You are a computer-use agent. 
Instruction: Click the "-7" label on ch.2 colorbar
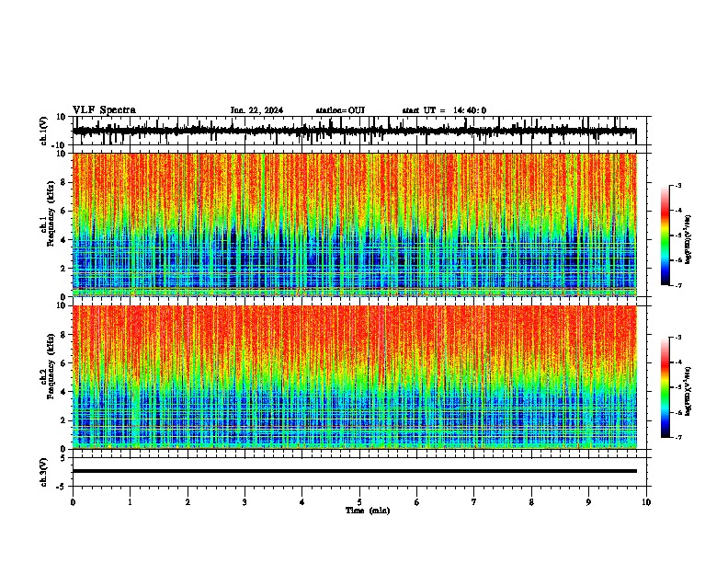click(x=677, y=438)
